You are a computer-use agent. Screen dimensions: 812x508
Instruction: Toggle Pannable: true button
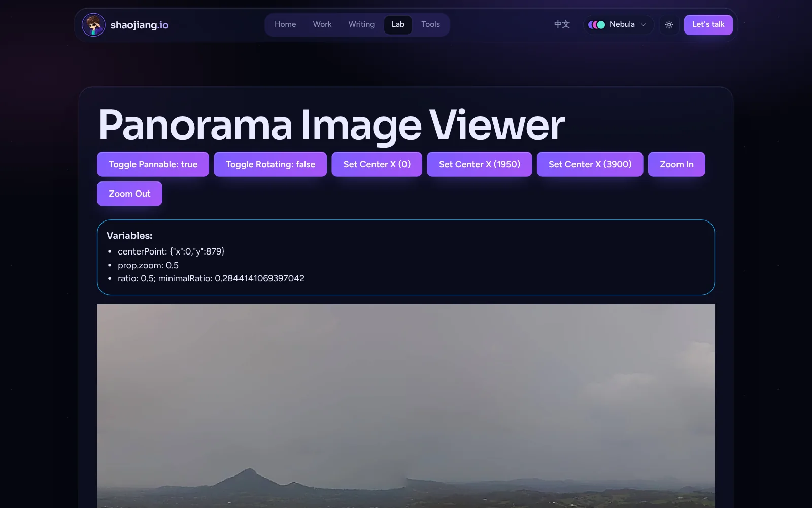click(153, 164)
